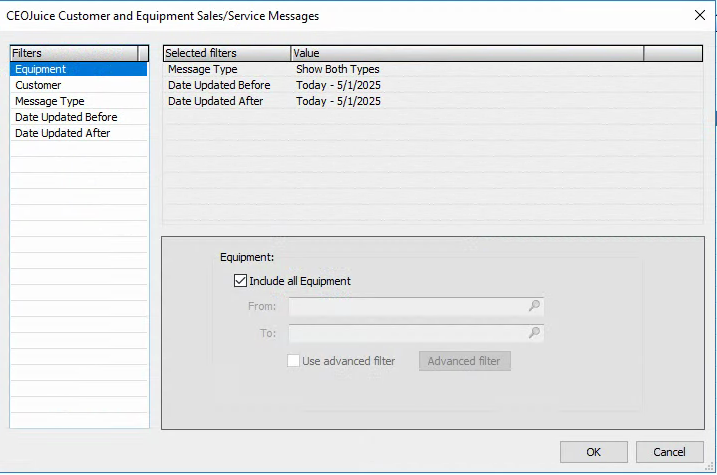The width and height of the screenshot is (717, 475).
Task: Select Date Updated After in Filters list
Action: tap(79, 133)
